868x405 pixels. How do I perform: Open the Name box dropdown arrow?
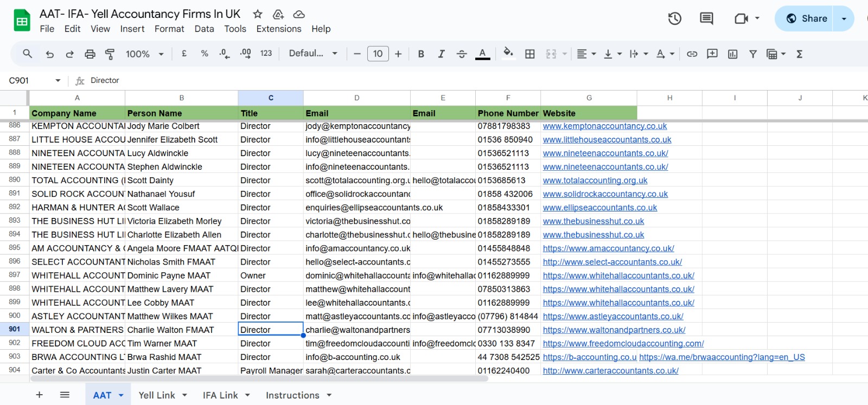(x=58, y=80)
